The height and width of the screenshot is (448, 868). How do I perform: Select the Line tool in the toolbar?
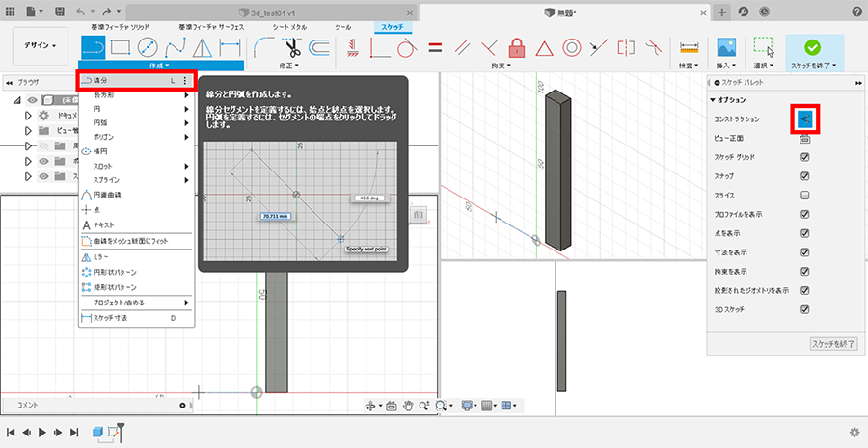pyautogui.click(x=94, y=47)
